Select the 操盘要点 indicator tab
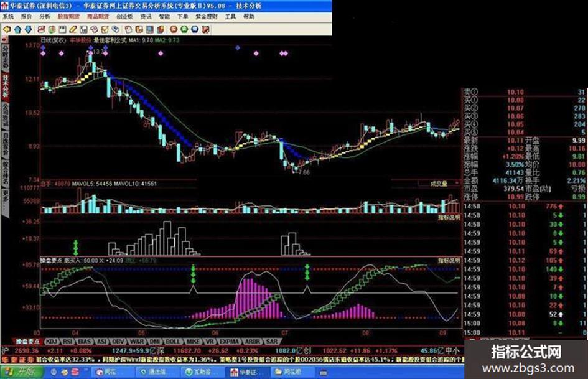The width and height of the screenshot is (588, 379). (x=27, y=341)
